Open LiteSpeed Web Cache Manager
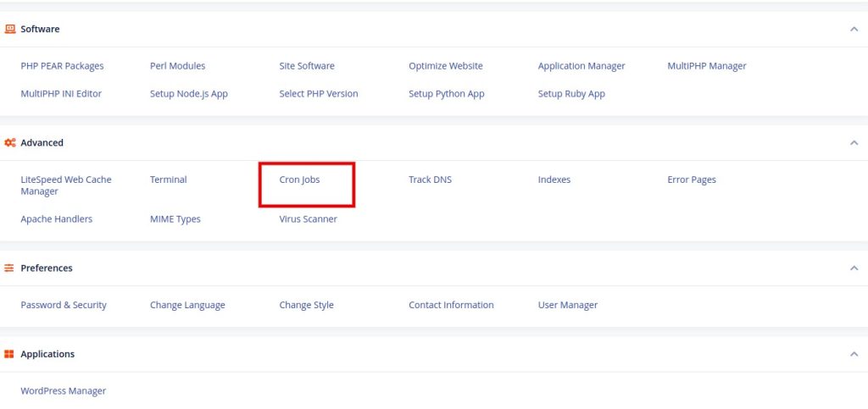868x409 pixels. pyautogui.click(x=65, y=185)
